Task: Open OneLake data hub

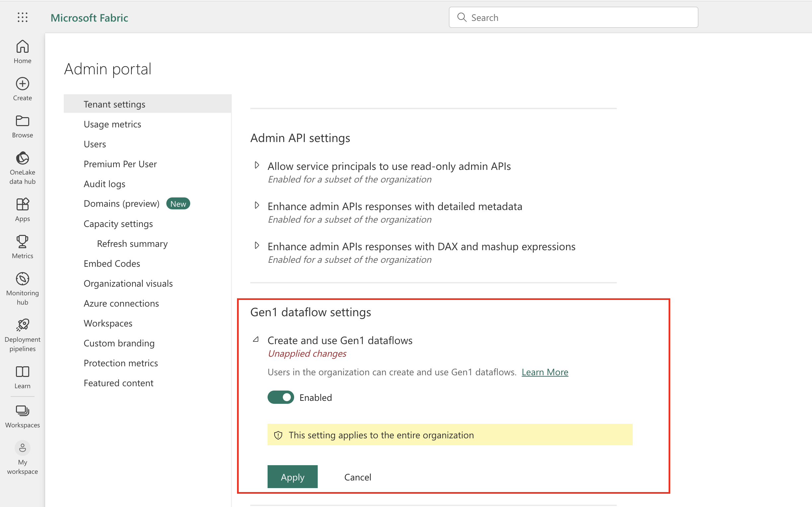Action: [x=23, y=168]
